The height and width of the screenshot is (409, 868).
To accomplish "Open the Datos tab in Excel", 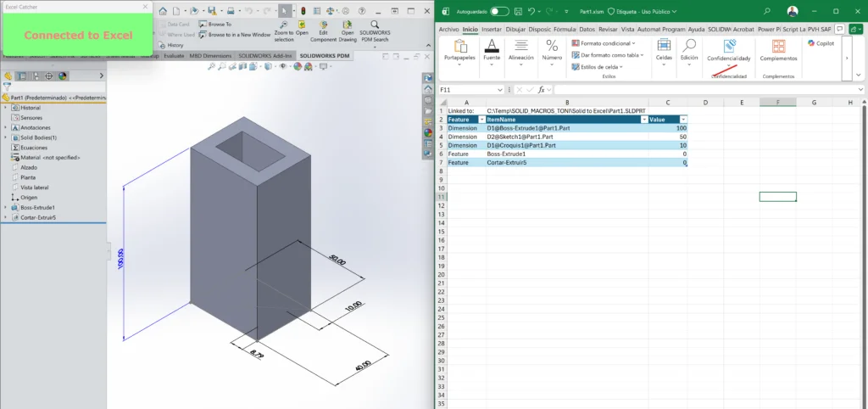I will click(x=587, y=29).
